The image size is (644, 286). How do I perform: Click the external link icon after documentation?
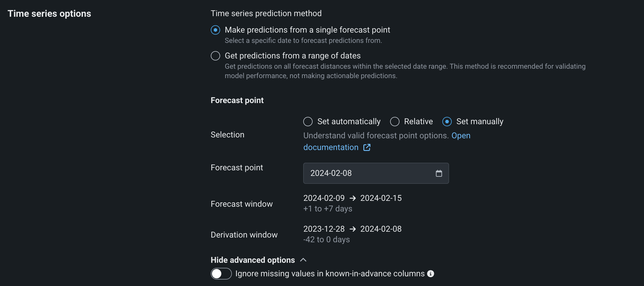tap(367, 147)
